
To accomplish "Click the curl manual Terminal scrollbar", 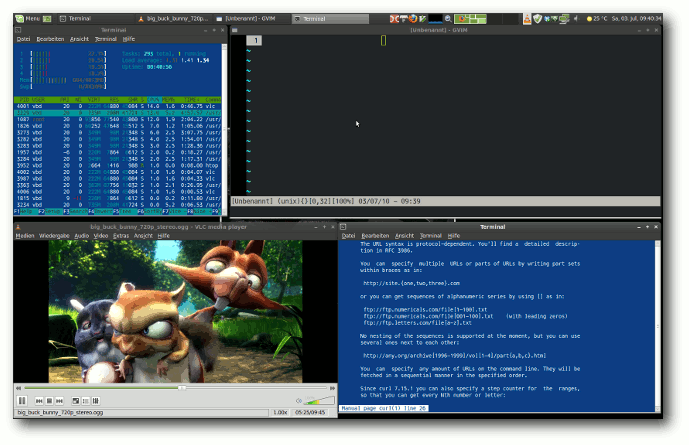I will [x=658, y=326].
